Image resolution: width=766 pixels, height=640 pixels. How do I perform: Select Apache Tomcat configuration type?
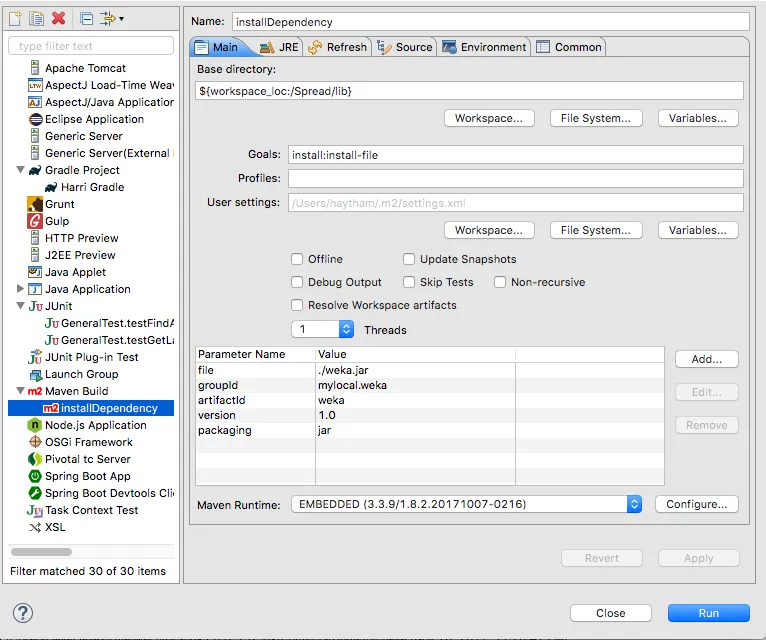click(85, 68)
